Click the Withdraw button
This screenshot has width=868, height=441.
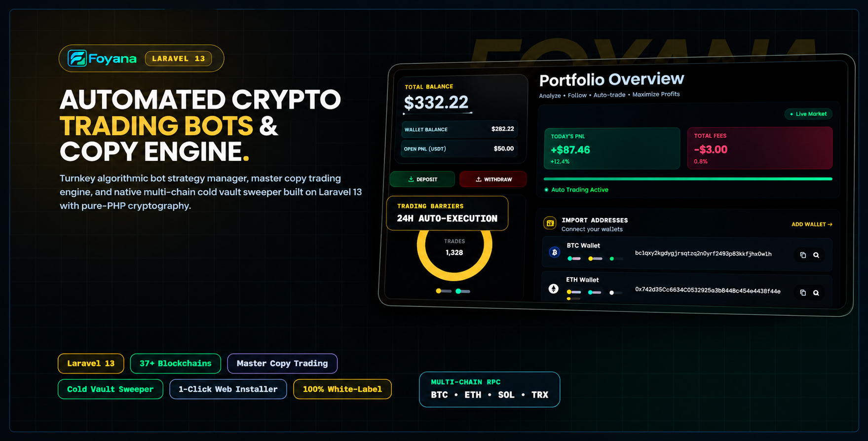pos(493,179)
